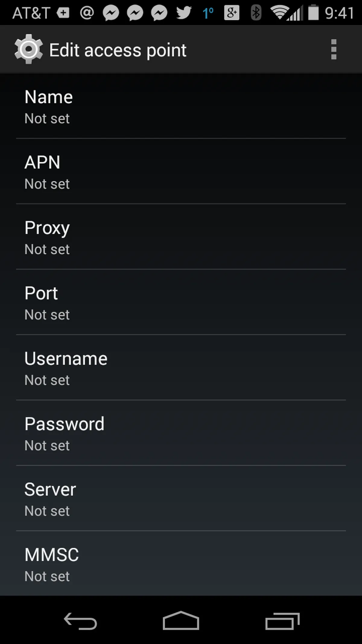
Task: Open the three-dot overflow menu
Action: pyautogui.click(x=334, y=50)
